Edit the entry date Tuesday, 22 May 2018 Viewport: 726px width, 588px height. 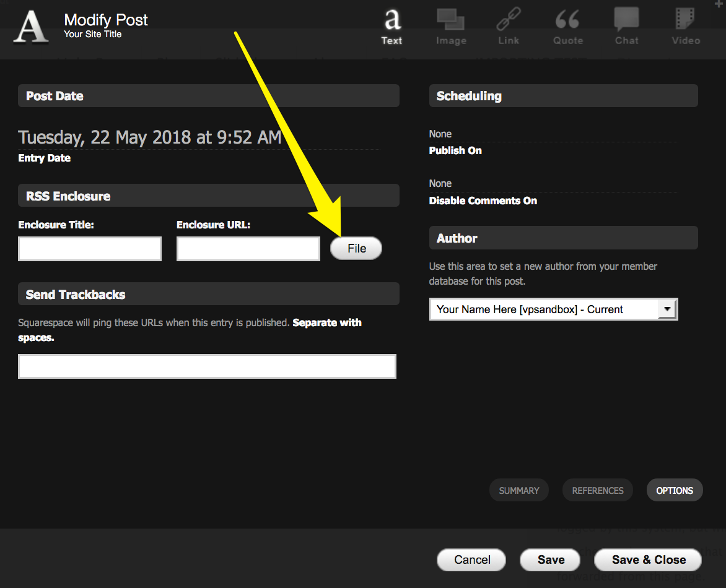click(150, 137)
